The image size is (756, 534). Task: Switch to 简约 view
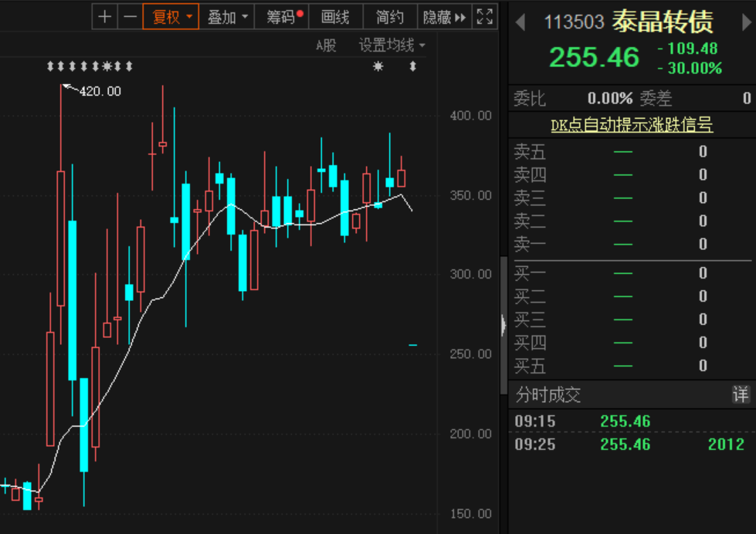click(x=389, y=17)
